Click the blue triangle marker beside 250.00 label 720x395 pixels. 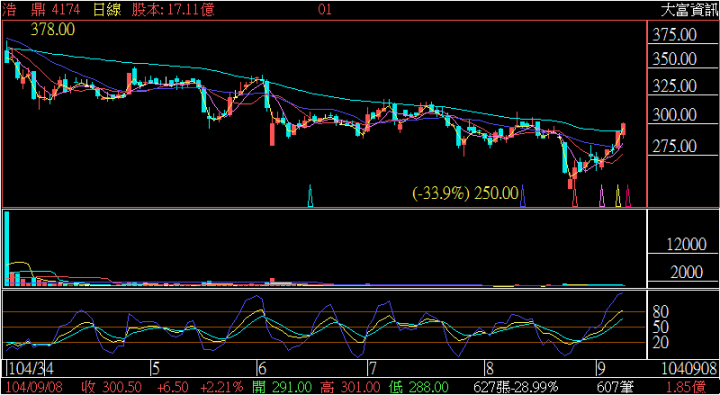click(x=523, y=196)
